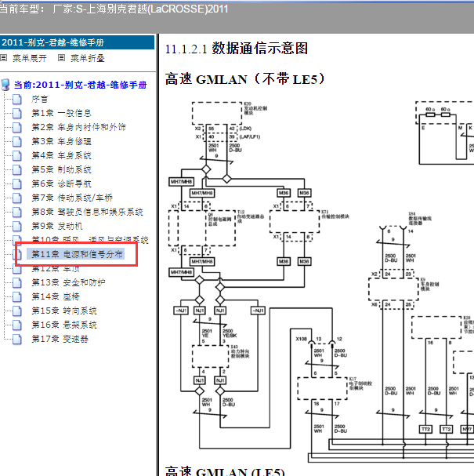Open 第13章 安全和防护

(x=68, y=282)
